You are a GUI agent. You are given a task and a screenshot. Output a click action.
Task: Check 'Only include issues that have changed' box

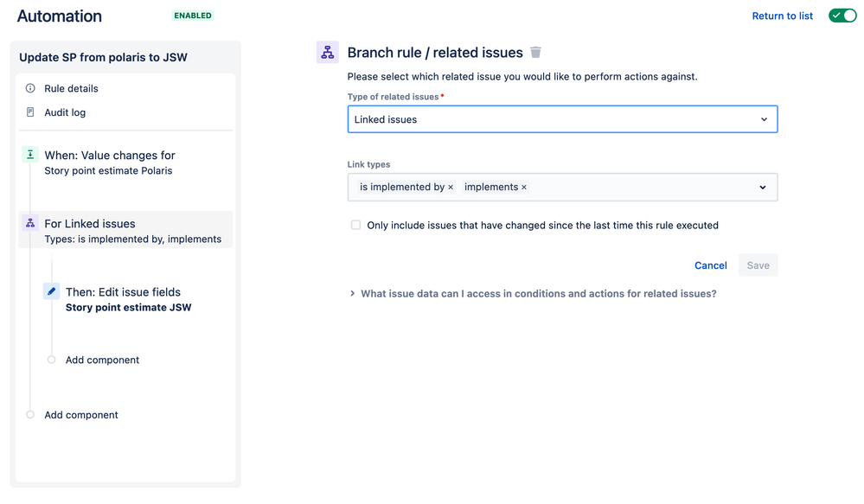tap(355, 225)
